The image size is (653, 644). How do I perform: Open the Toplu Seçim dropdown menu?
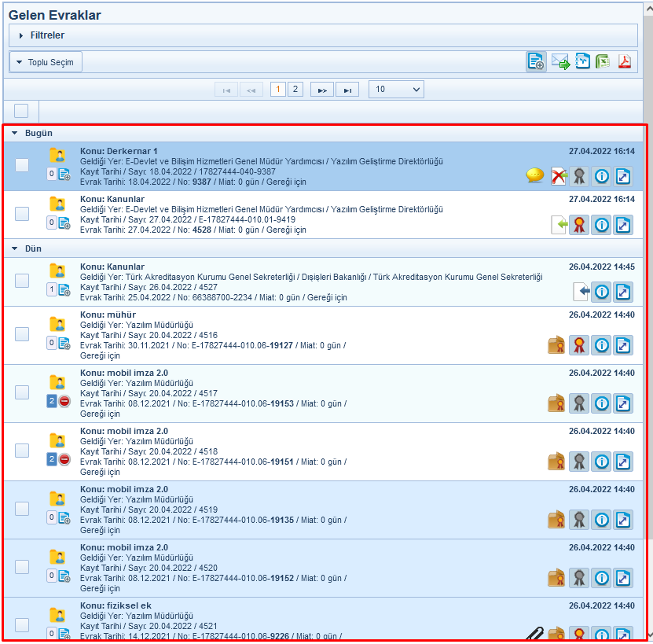pos(46,62)
